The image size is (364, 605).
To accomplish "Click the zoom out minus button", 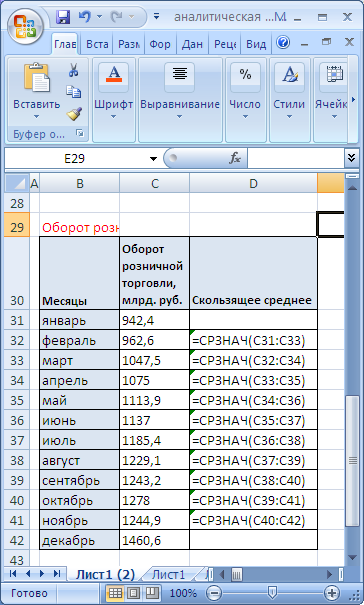I will [x=215, y=593].
